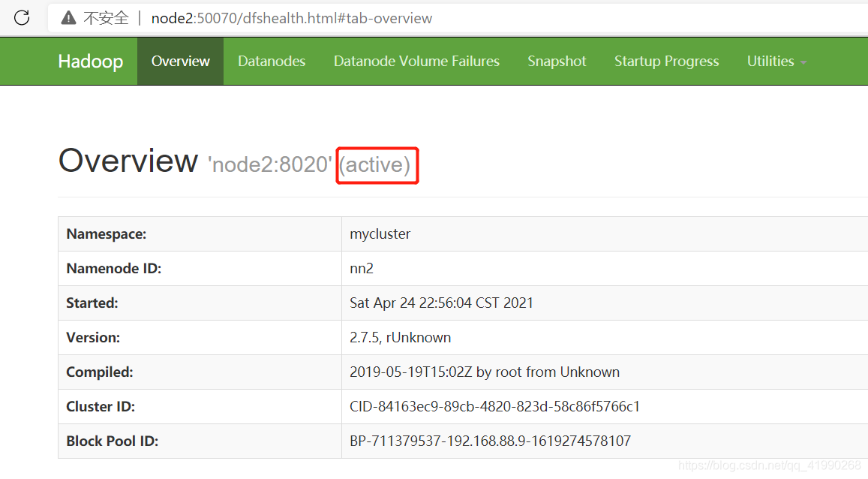Click the Block Pool ID: label
The image size is (868, 479).
(x=112, y=441)
